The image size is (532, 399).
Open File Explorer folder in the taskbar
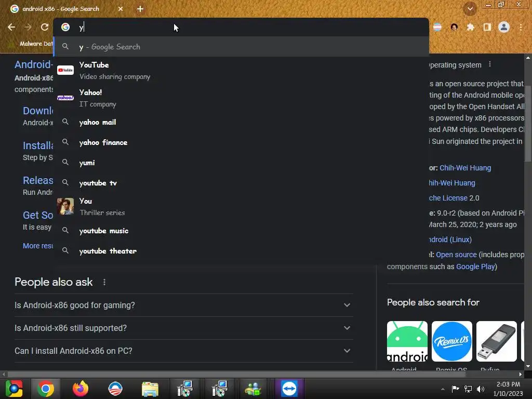coord(150,389)
